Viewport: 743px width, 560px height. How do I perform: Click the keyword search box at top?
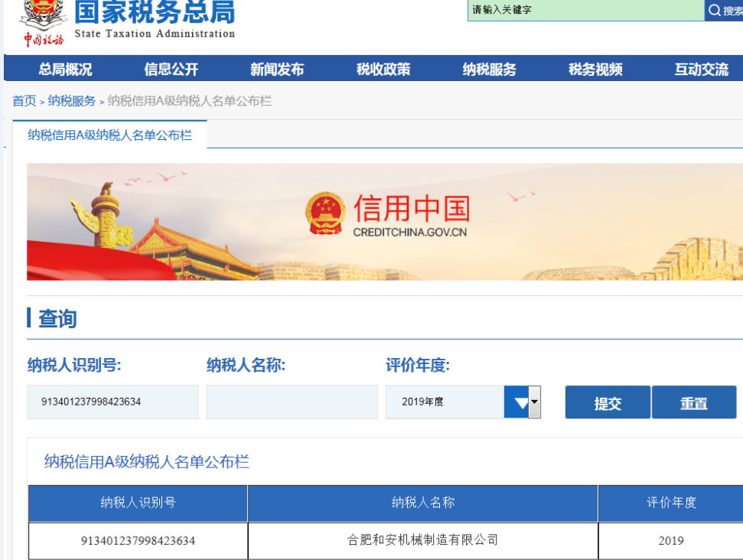(585, 10)
